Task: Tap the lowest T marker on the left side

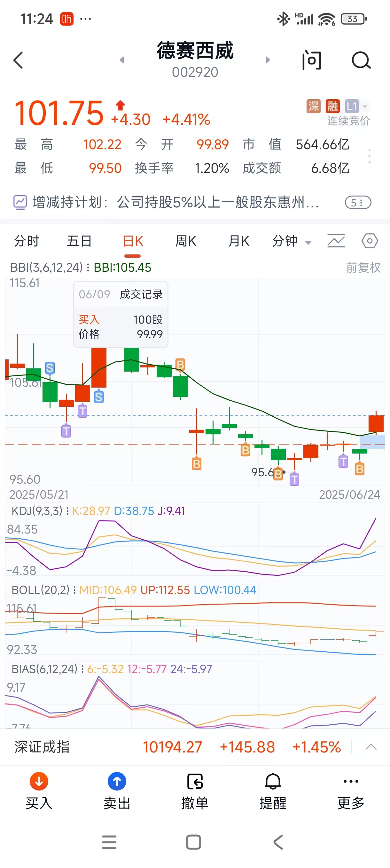Action: 66,430
